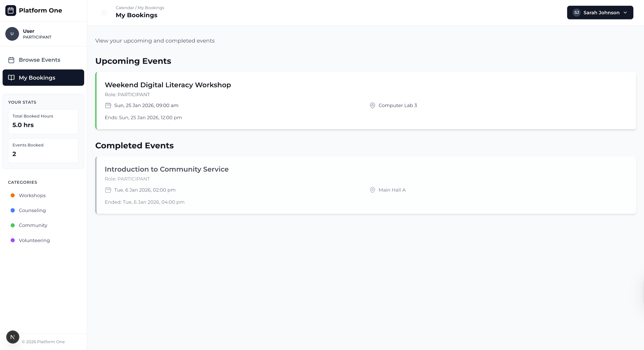Click the orange Workshops category dot
Image resolution: width=644 pixels, height=350 pixels.
pyautogui.click(x=13, y=195)
